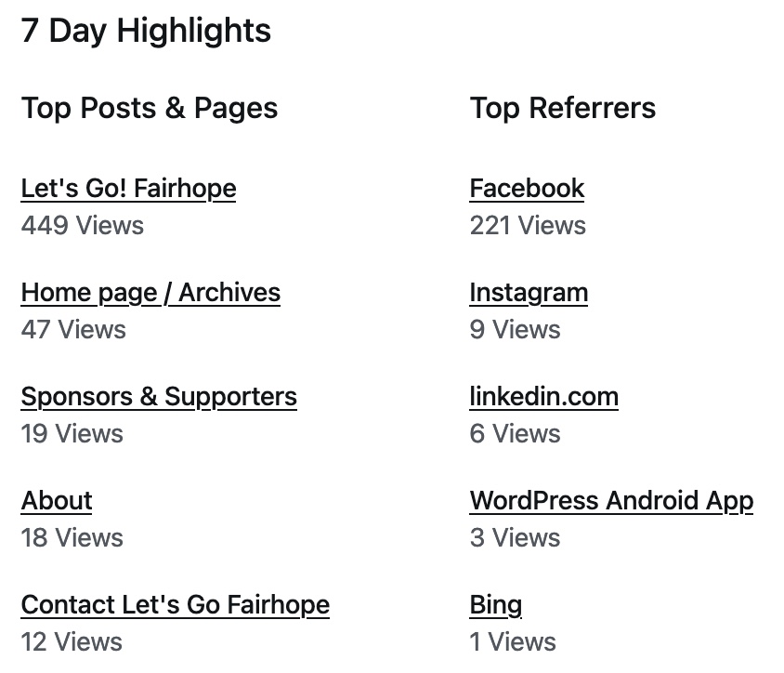Click the 18 Views count under About
The image size is (784, 673).
[72, 537]
